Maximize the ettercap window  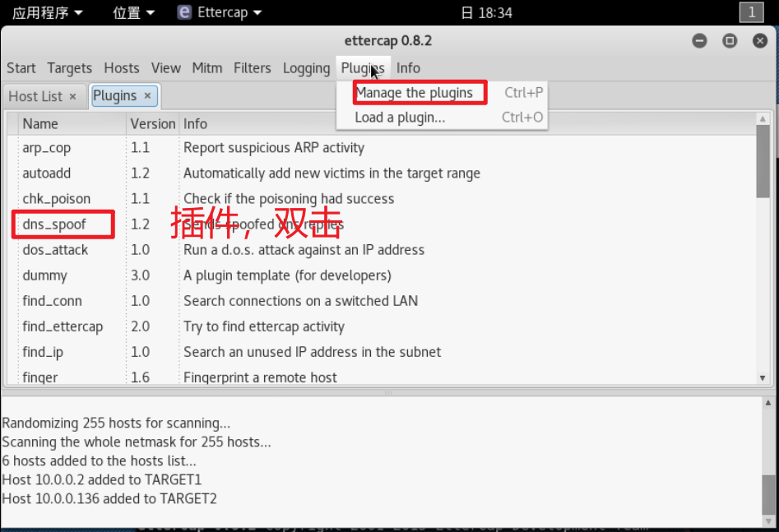[x=730, y=41]
